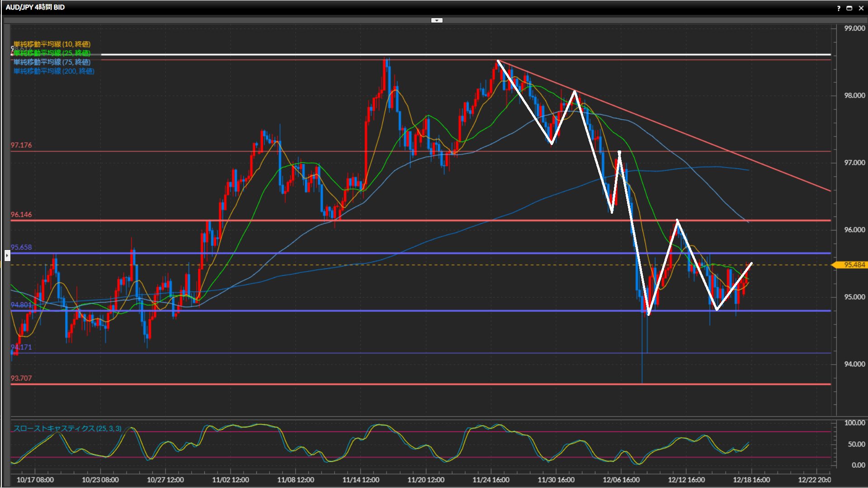This screenshot has width=868, height=488.
Task: Click the help question mark icon
Action: [x=839, y=8]
